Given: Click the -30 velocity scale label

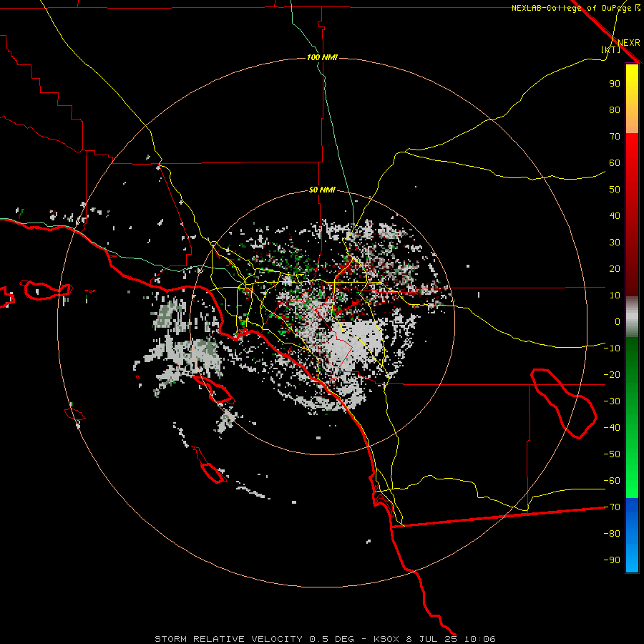Looking at the screenshot, I should (x=612, y=401).
